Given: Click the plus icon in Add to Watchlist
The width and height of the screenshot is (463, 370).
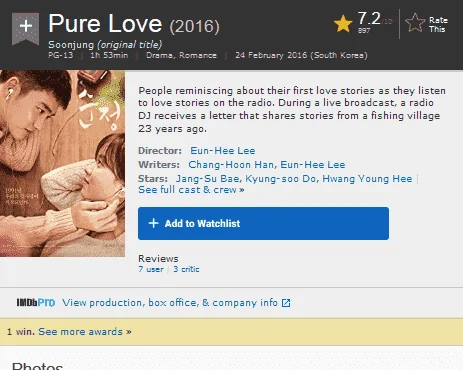Looking at the screenshot, I should pos(153,223).
